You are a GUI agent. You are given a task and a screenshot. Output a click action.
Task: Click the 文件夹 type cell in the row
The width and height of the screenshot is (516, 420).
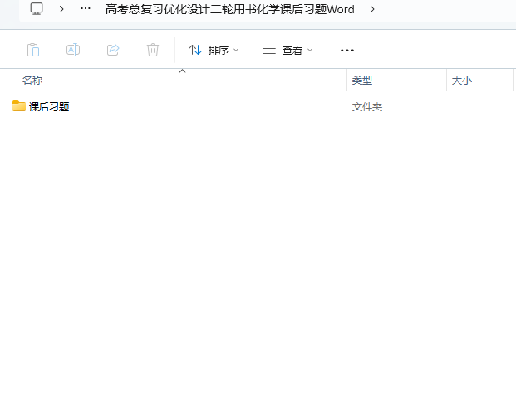(x=367, y=107)
